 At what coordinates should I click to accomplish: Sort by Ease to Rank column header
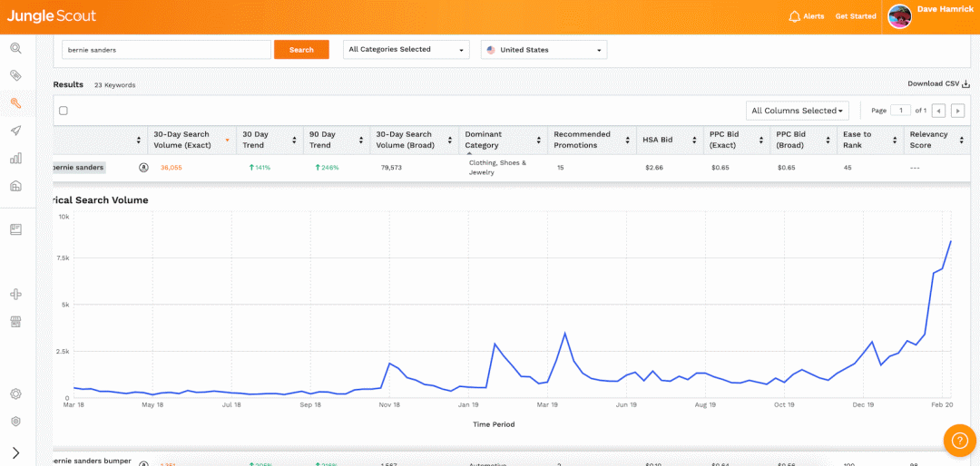click(857, 140)
